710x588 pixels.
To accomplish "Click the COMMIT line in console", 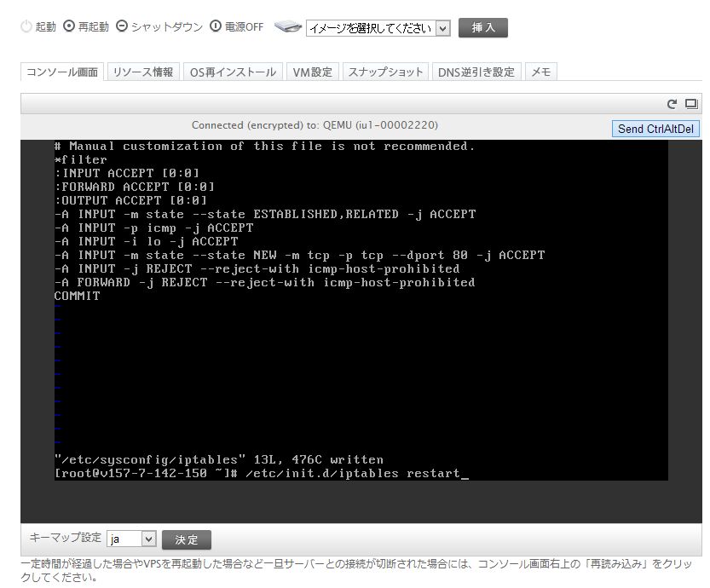I will [77, 296].
